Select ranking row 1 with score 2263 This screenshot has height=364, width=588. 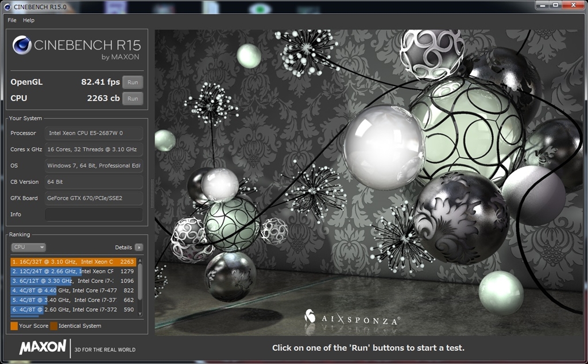(x=73, y=262)
